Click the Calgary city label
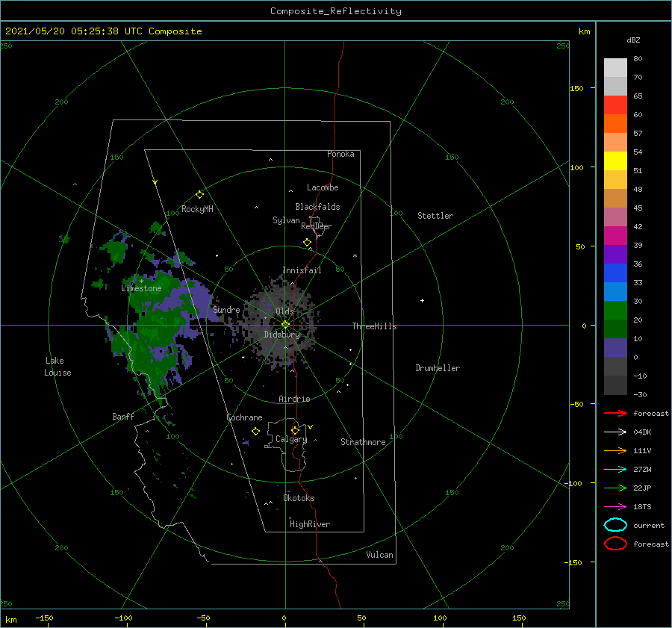Image resolution: width=672 pixels, height=628 pixels. [x=291, y=439]
